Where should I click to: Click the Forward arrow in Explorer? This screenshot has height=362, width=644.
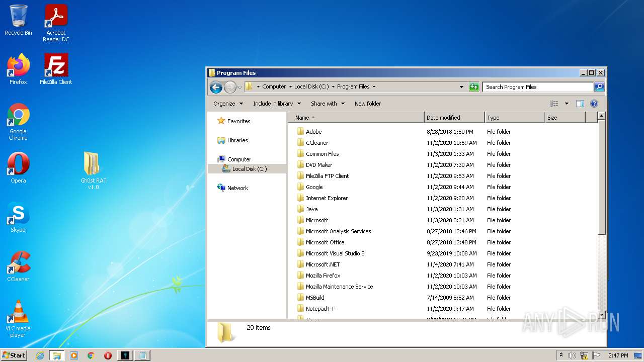point(230,87)
